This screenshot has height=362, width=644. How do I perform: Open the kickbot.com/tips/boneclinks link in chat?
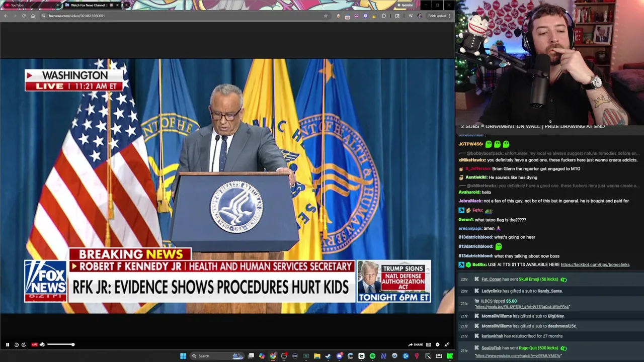coord(595,264)
